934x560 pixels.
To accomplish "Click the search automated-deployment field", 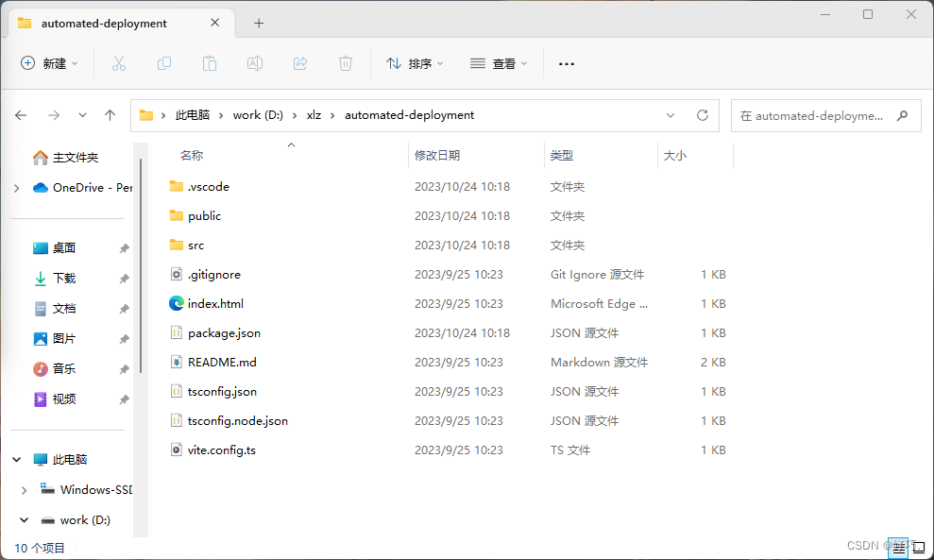I will point(825,115).
